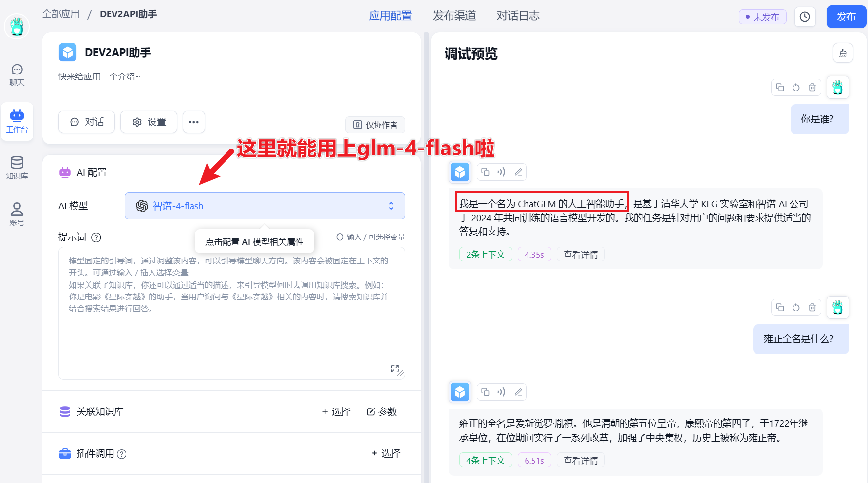Click the DEV2API助手 app cube icon
Screen dimensions: 868x483
(68, 52)
